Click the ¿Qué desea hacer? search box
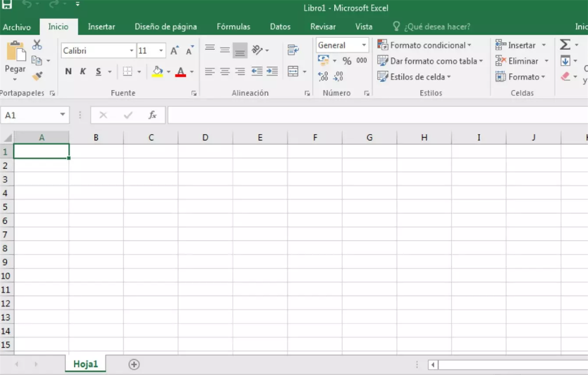The height and width of the screenshot is (375, 588). click(x=432, y=27)
